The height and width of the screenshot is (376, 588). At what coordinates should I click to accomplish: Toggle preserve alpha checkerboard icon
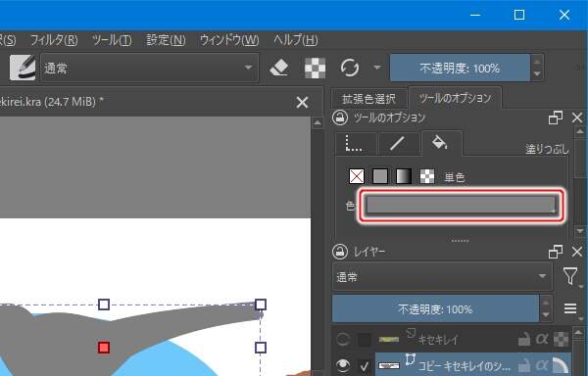click(315, 69)
